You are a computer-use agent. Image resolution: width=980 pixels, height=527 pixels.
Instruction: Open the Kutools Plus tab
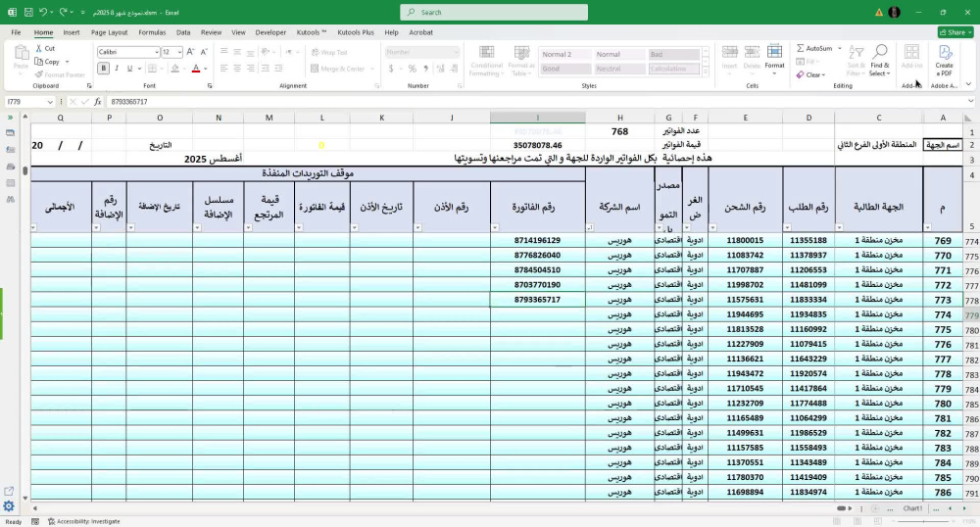356,32
